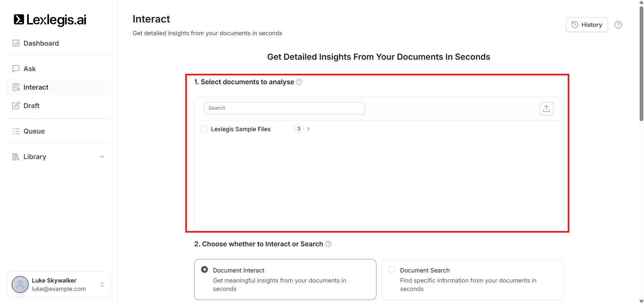Open the upload document icon

[x=546, y=109]
